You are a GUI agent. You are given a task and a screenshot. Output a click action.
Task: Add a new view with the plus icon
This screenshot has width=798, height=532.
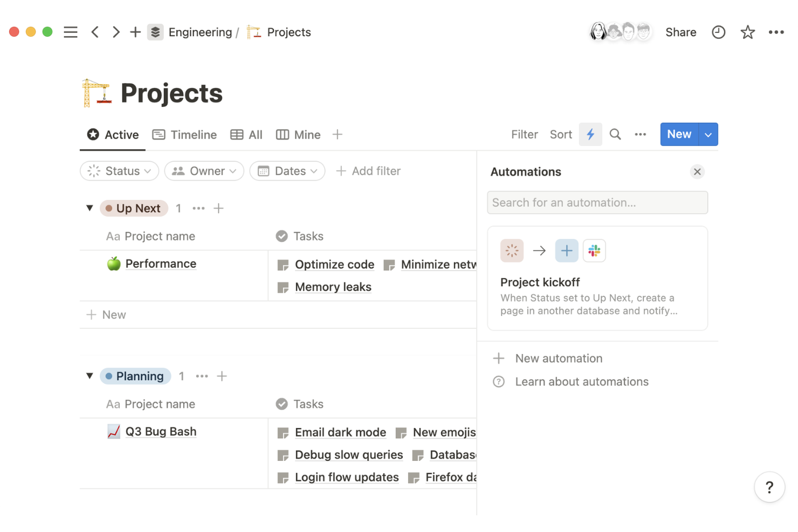coord(337,134)
